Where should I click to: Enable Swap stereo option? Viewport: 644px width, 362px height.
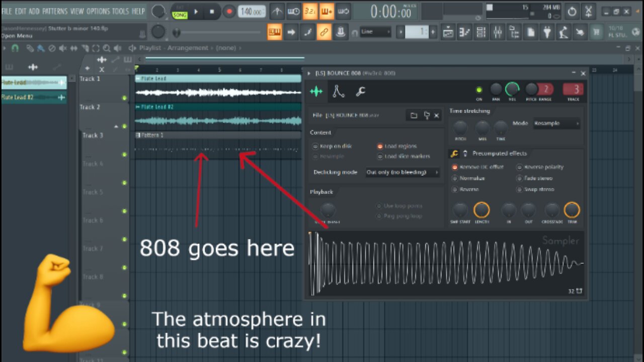click(x=535, y=190)
